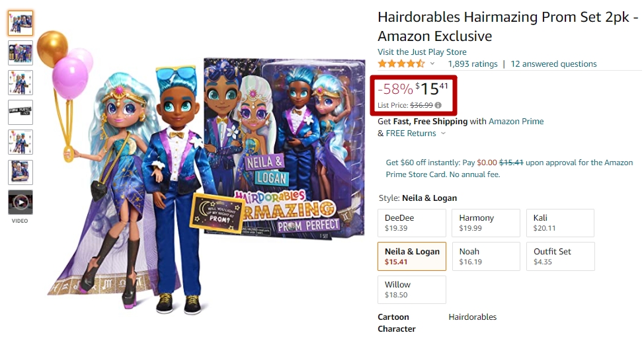The image size is (644, 339).
Task: Choose the Kali style option
Action: tap(560, 223)
